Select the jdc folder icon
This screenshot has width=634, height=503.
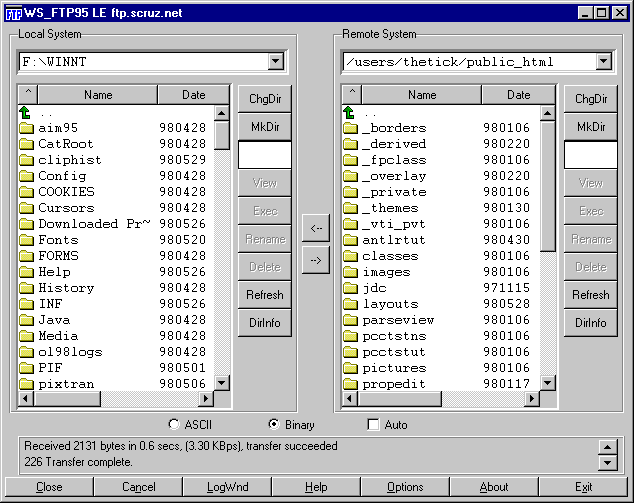(351, 288)
